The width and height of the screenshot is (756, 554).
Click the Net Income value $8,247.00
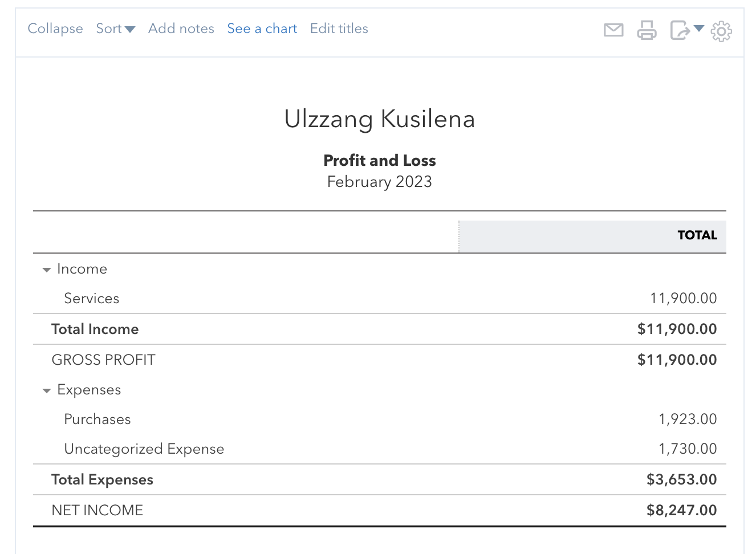[681, 510]
